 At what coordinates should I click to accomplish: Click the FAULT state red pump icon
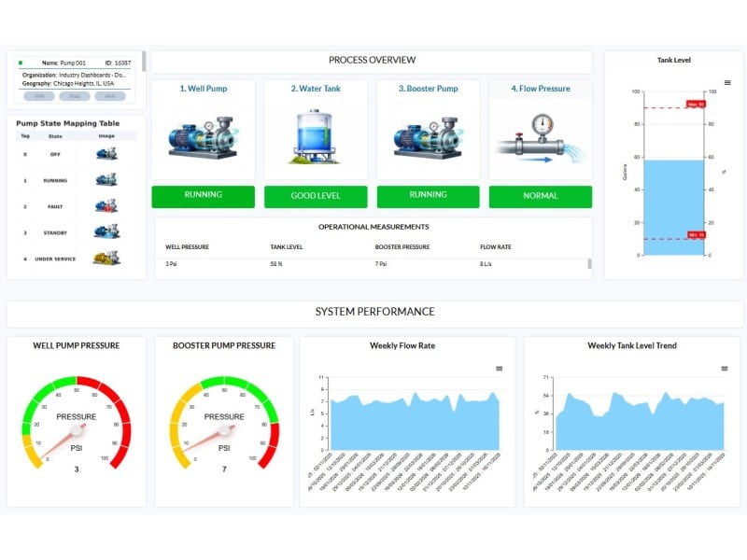pos(106,205)
